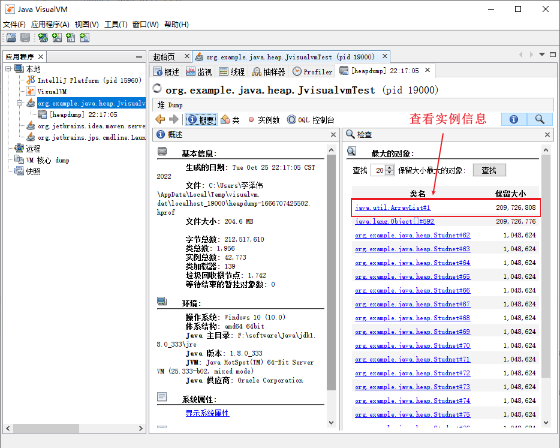Toggle the blue info panel button
The image size is (560, 448).
tap(514, 119)
